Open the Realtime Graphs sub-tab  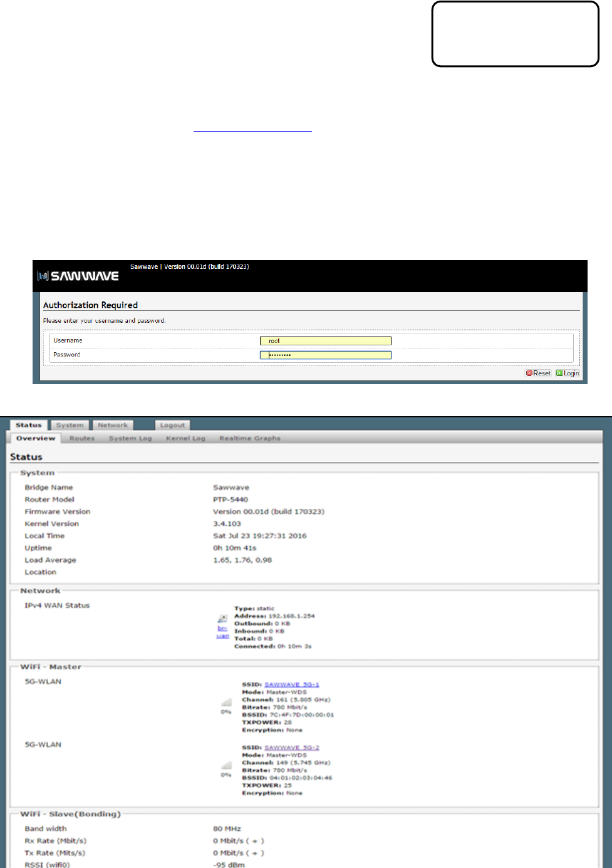(x=250, y=438)
